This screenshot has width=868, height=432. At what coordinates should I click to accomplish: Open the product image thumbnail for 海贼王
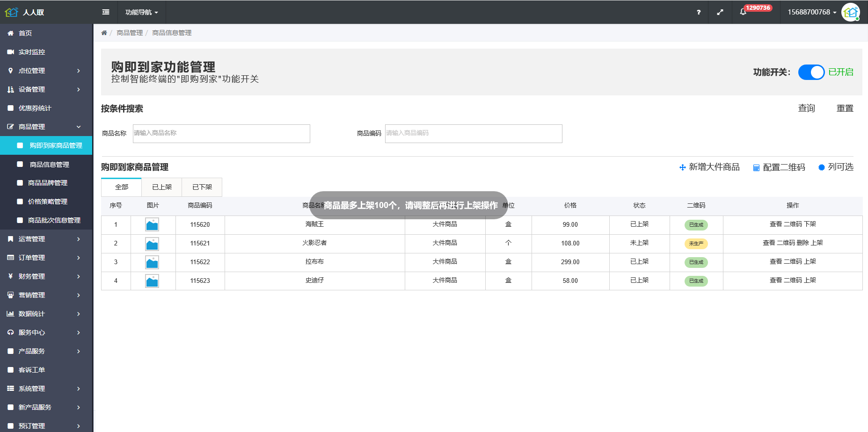(152, 225)
